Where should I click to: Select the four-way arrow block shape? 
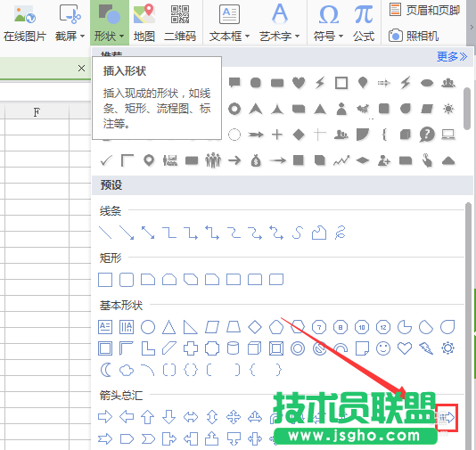coord(234,417)
